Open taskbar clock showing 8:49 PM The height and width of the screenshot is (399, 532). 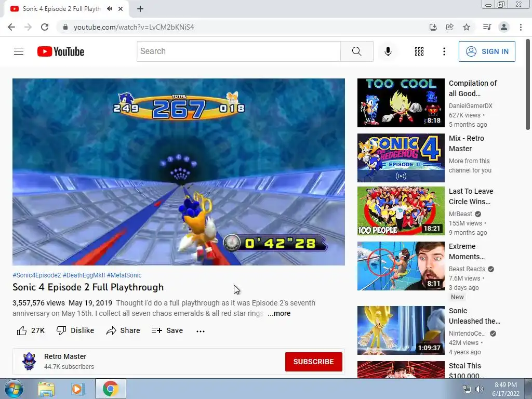point(506,389)
